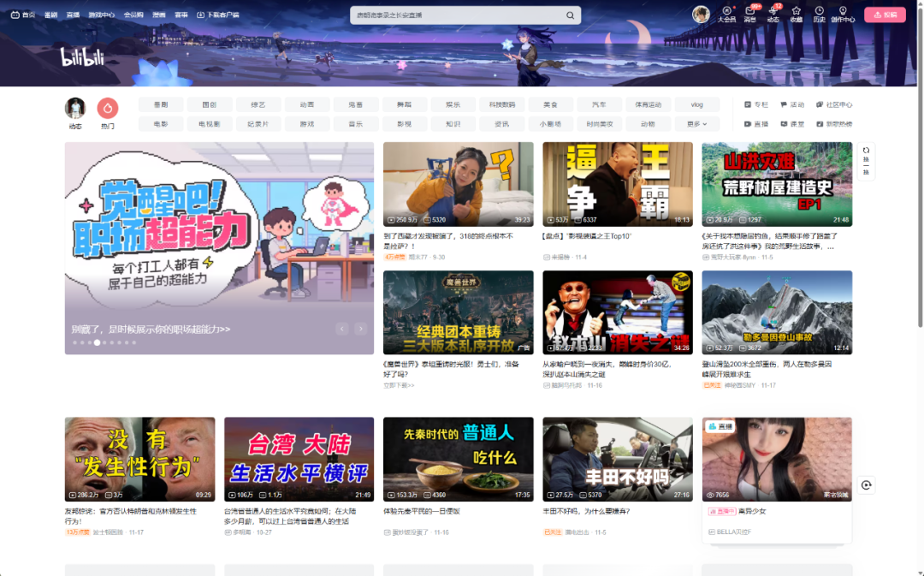Click the 换一换 refresh recommendations button

pos(866,160)
